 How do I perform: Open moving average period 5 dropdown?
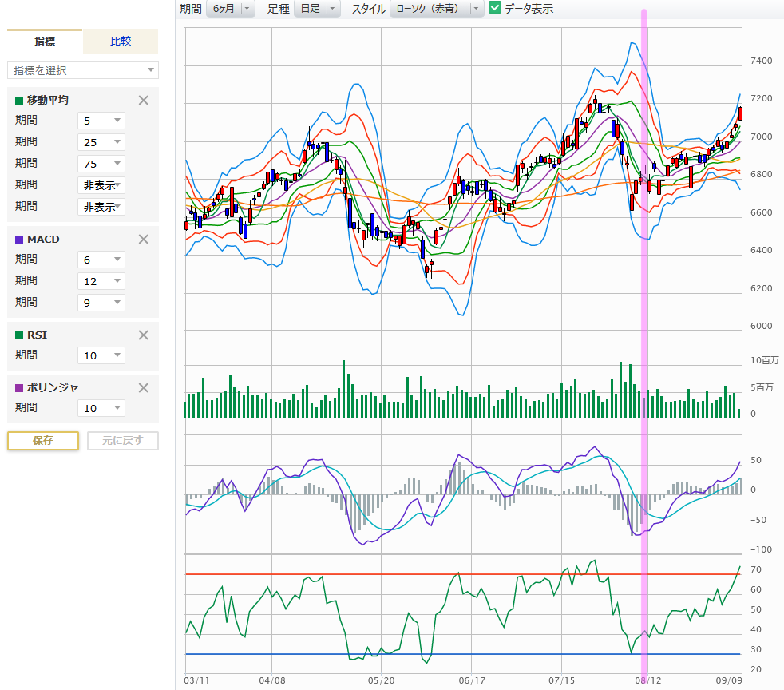coord(101,121)
